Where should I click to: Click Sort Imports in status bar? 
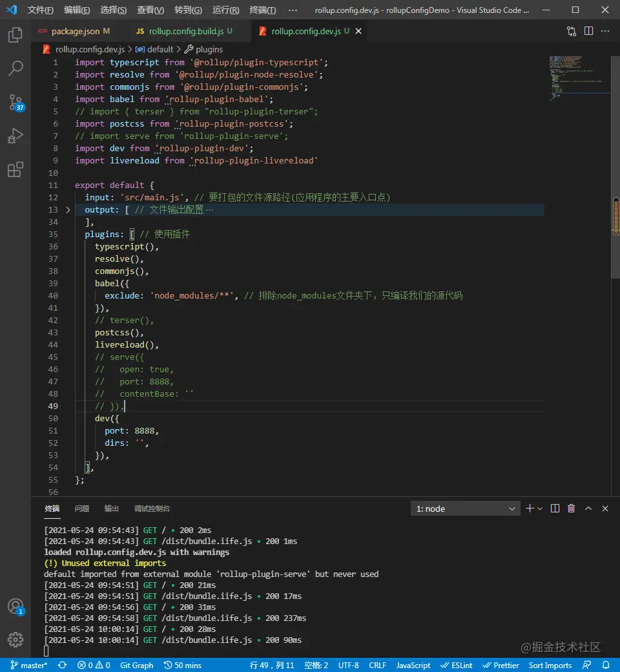[550, 665]
